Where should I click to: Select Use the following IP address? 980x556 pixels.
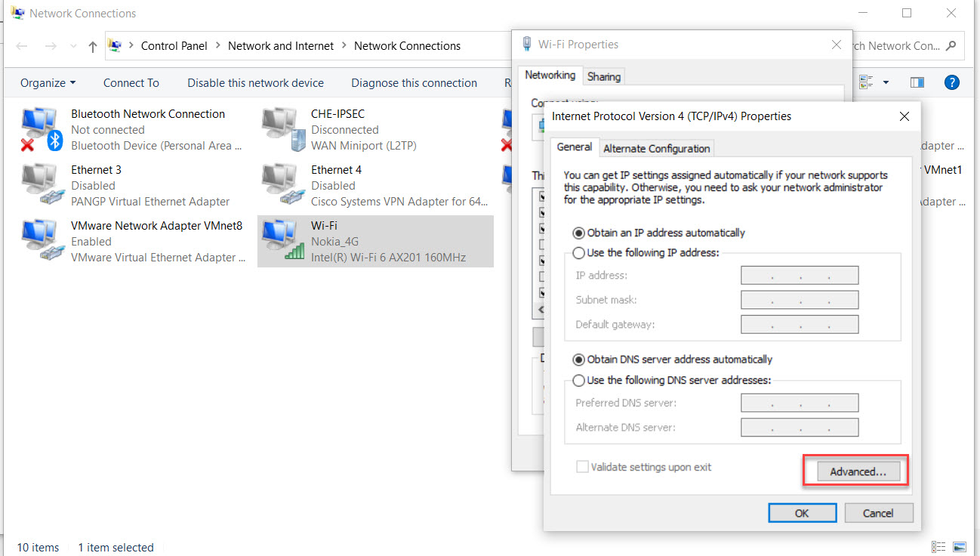579,253
